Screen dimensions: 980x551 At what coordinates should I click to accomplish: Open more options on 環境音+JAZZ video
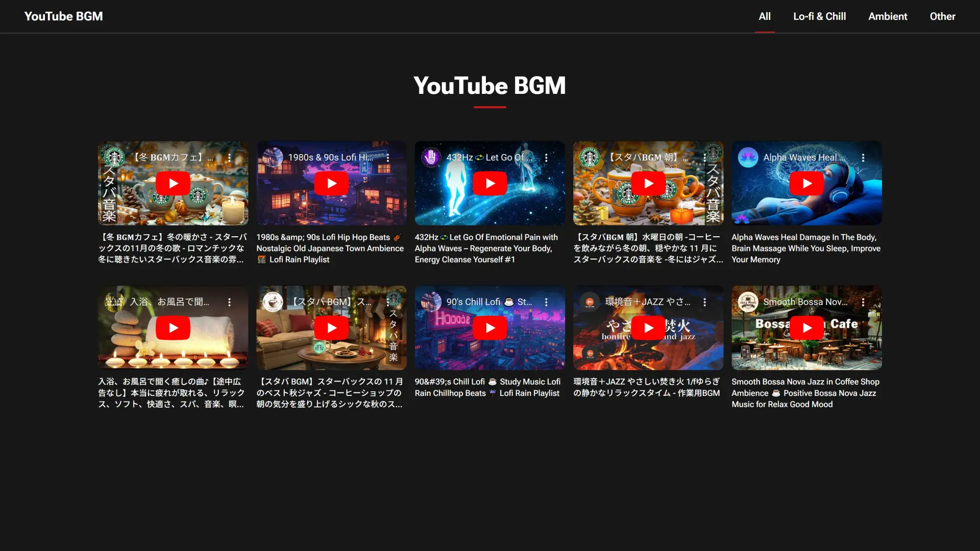click(x=705, y=302)
